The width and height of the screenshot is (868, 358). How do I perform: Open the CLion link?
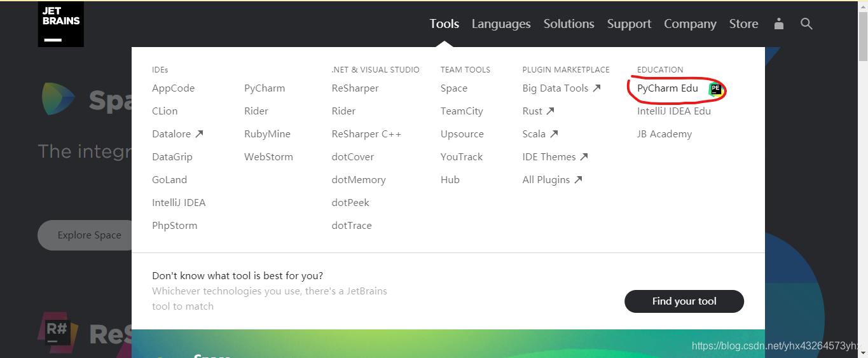(x=165, y=111)
